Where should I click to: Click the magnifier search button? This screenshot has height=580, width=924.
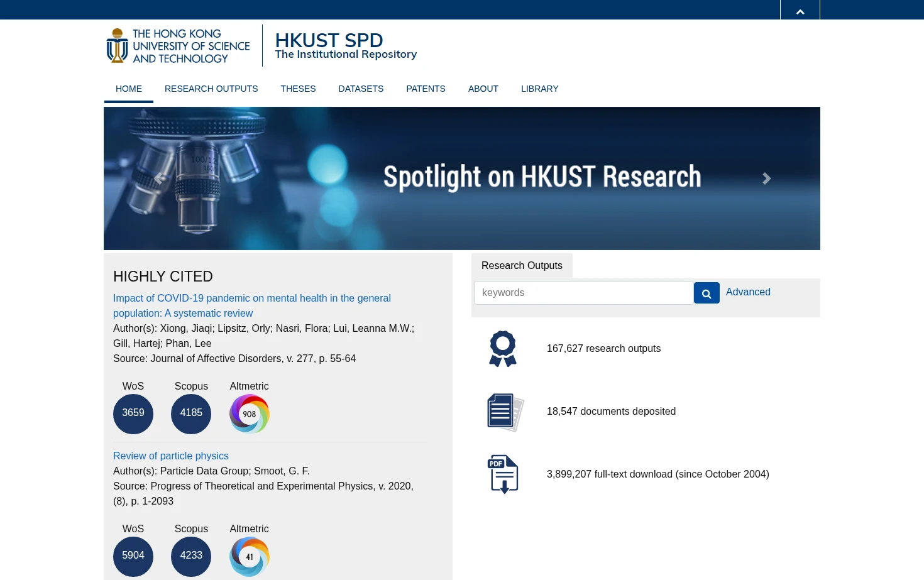tap(707, 293)
